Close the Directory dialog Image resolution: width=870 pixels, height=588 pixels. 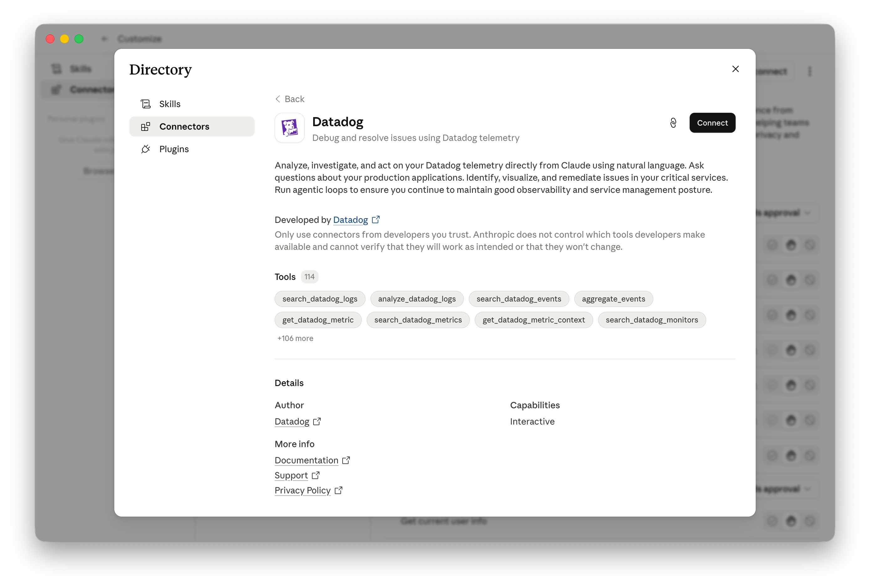pyautogui.click(x=735, y=69)
